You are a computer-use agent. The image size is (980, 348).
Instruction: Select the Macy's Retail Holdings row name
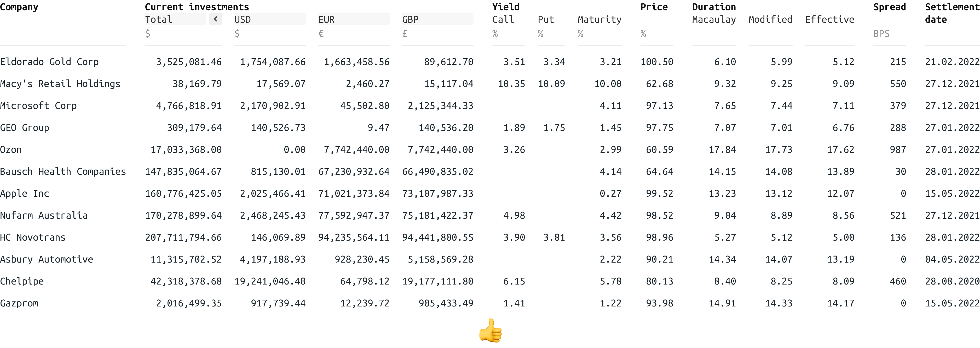coord(60,84)
